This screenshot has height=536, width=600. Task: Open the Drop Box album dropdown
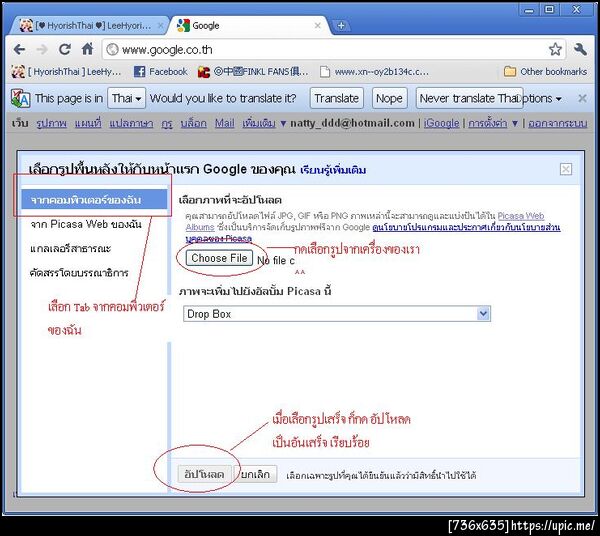337,314
